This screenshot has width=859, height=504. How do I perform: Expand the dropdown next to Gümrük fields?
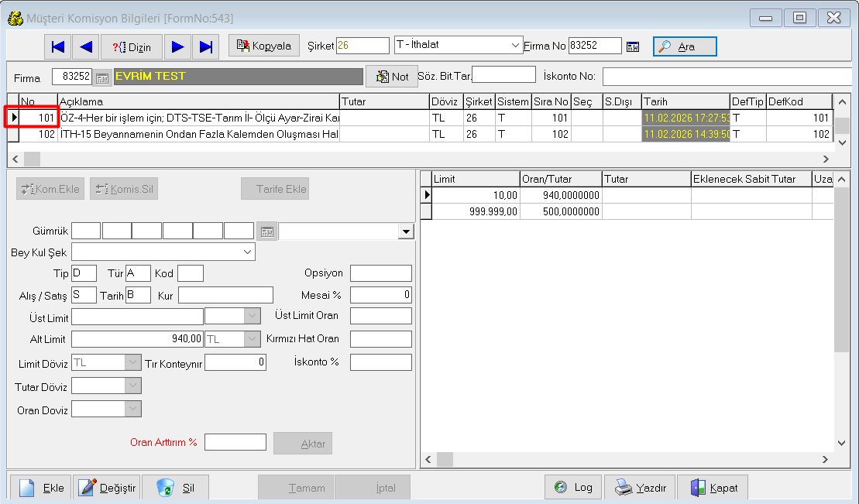pos(406,231)
